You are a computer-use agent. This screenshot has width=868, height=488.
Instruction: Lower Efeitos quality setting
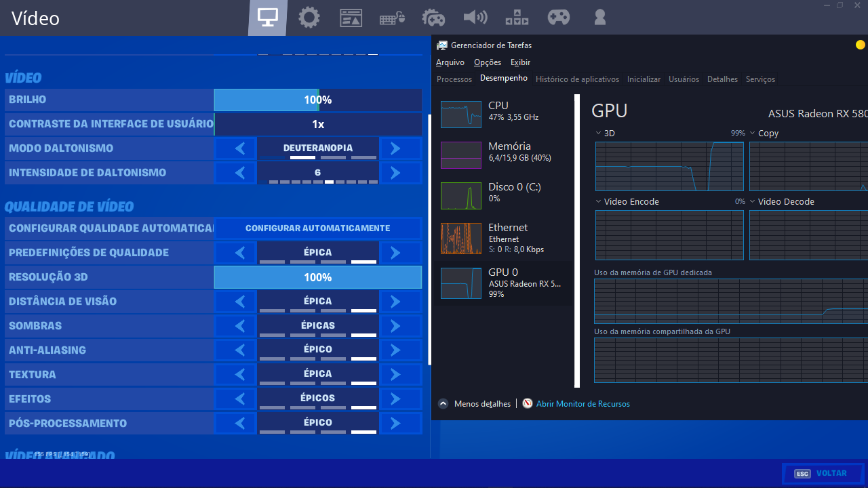[235, 399]
